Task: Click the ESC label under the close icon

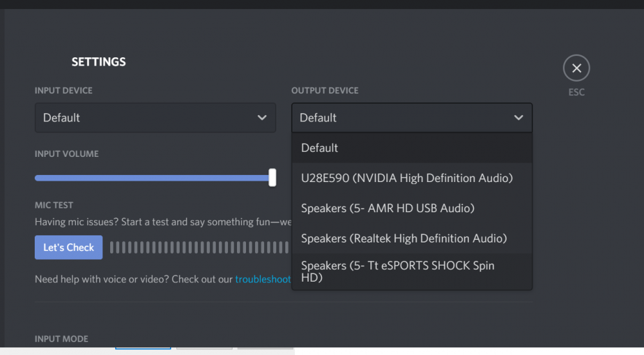Action: (576, 92)
